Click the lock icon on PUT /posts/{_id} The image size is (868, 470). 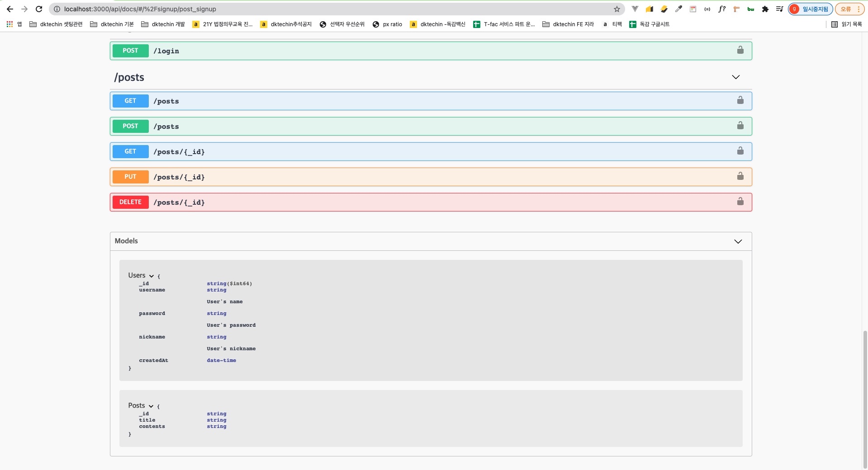(740, 176)
